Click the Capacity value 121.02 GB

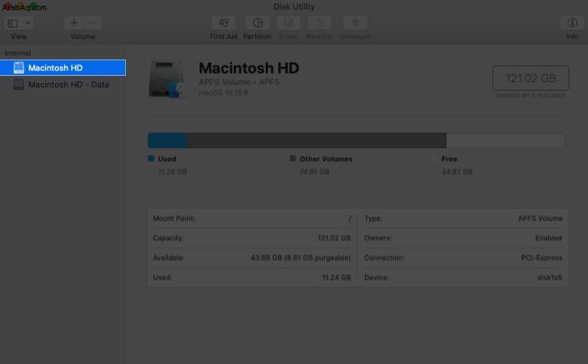[334, 238]
